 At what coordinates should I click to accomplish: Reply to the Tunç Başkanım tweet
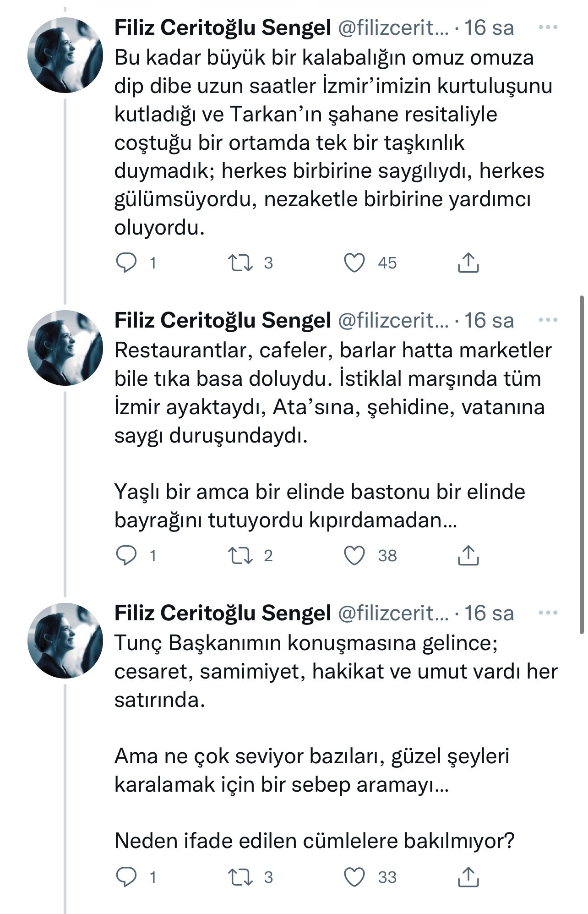(x=126, y=877)
